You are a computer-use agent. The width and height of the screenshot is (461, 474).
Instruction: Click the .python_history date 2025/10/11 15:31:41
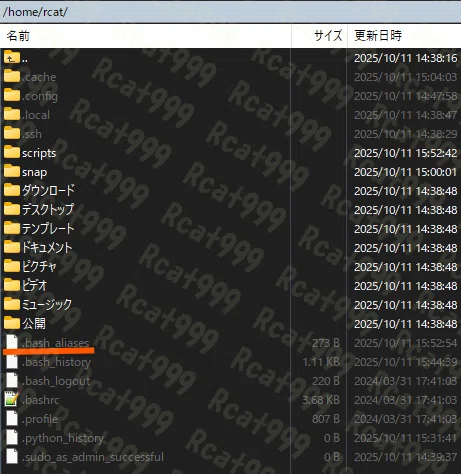(x=406, y=438)
